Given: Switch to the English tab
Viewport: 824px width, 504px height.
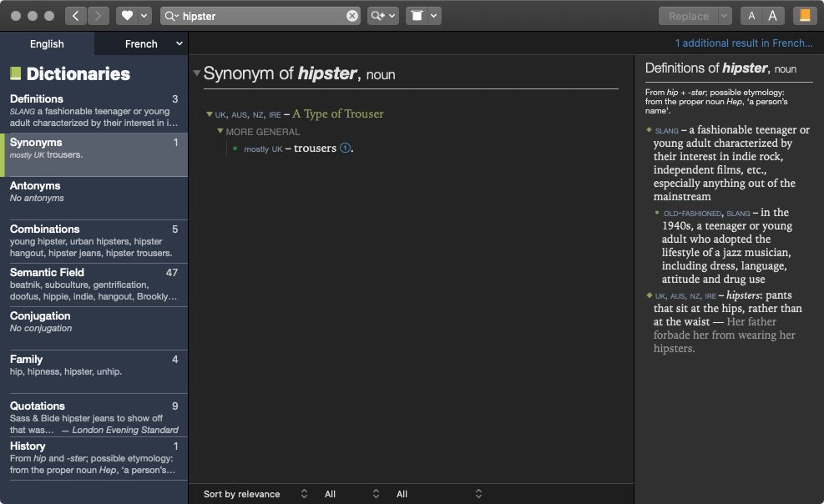Looking at the screenshot, I should (x=47, y=43).
